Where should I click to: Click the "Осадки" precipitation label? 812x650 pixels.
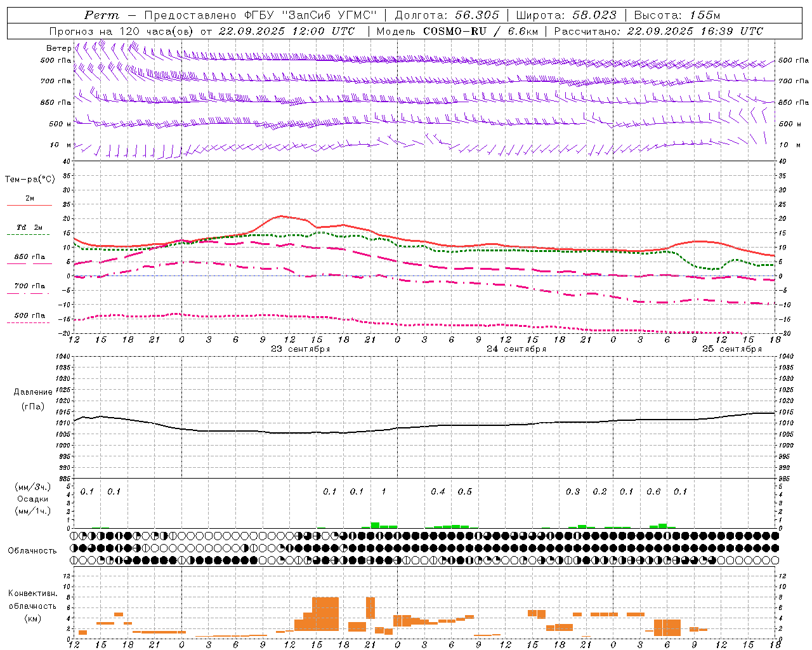click(x=33, y=499)
